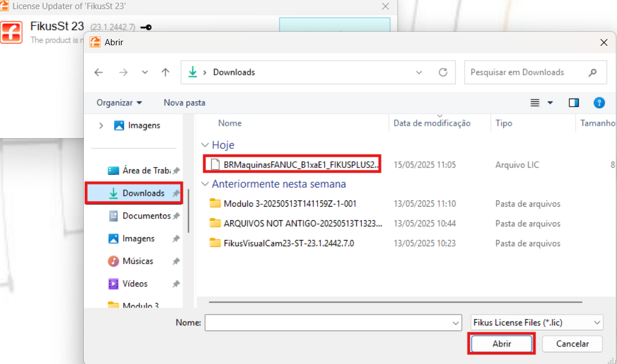The height and width of the screenshot is (364, 617).
Task: Sort by Data de modificação column
Action: click(432, 123)
